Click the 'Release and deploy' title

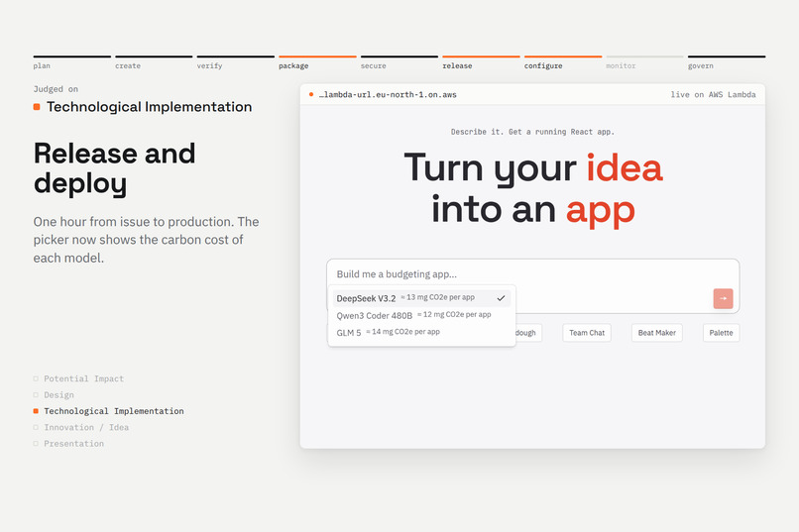point(115,168)
